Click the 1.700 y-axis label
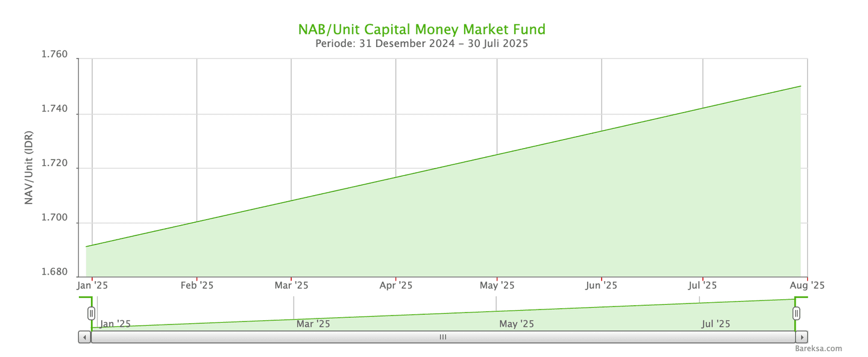 coord(54,223)
